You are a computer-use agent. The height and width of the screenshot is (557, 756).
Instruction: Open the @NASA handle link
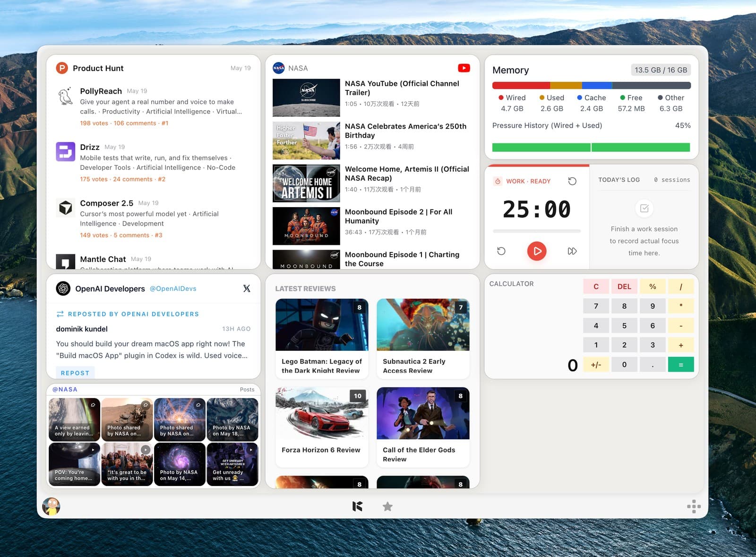click(x=65, y=389)
